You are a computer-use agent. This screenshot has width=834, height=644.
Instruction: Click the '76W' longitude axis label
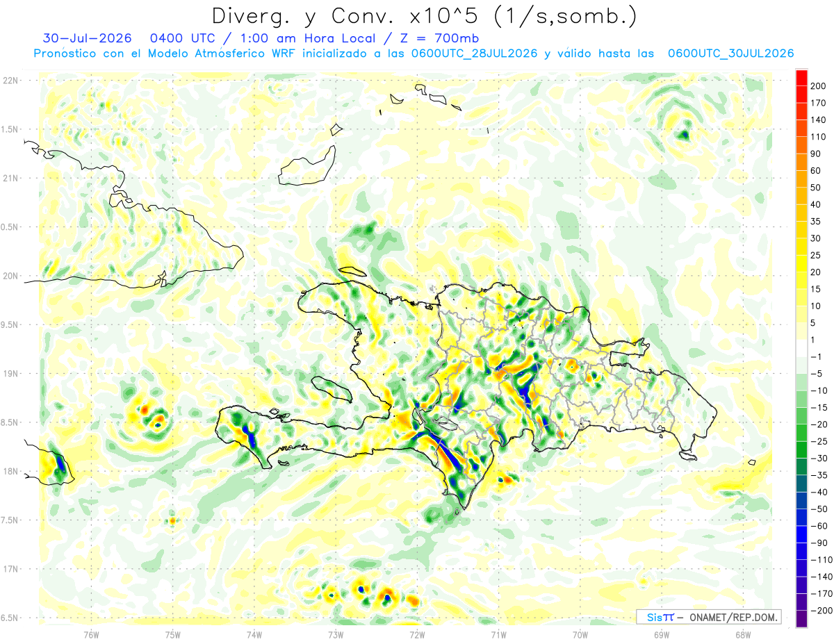click(x=92, y=635)
